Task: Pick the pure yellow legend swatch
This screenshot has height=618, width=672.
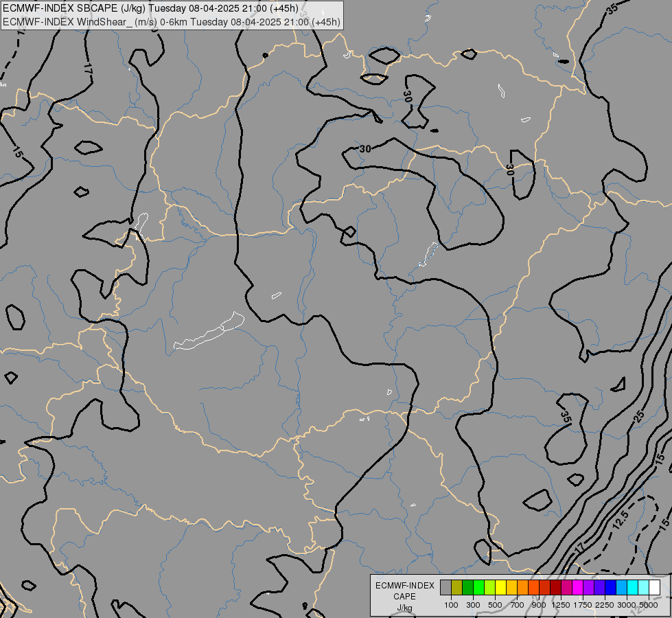Action: (x=500, y=587)
